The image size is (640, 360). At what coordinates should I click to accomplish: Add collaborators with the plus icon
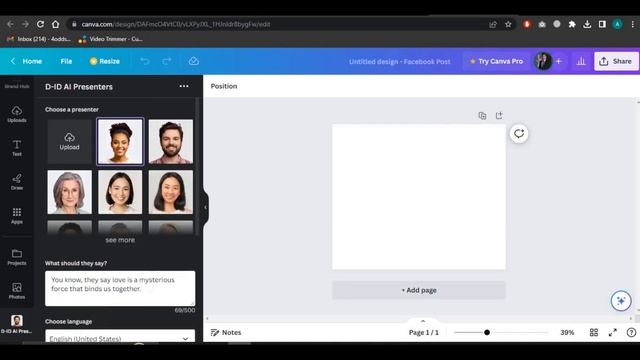point(559,61)
